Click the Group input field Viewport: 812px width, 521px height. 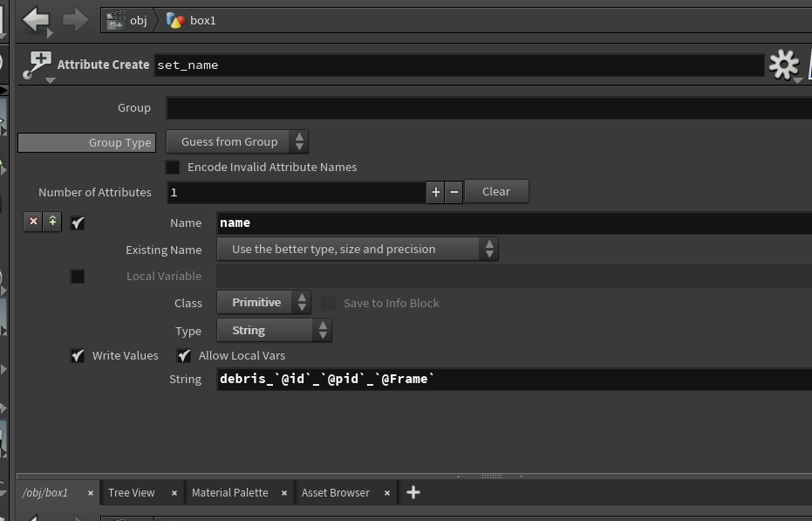[x=488, y=108]
